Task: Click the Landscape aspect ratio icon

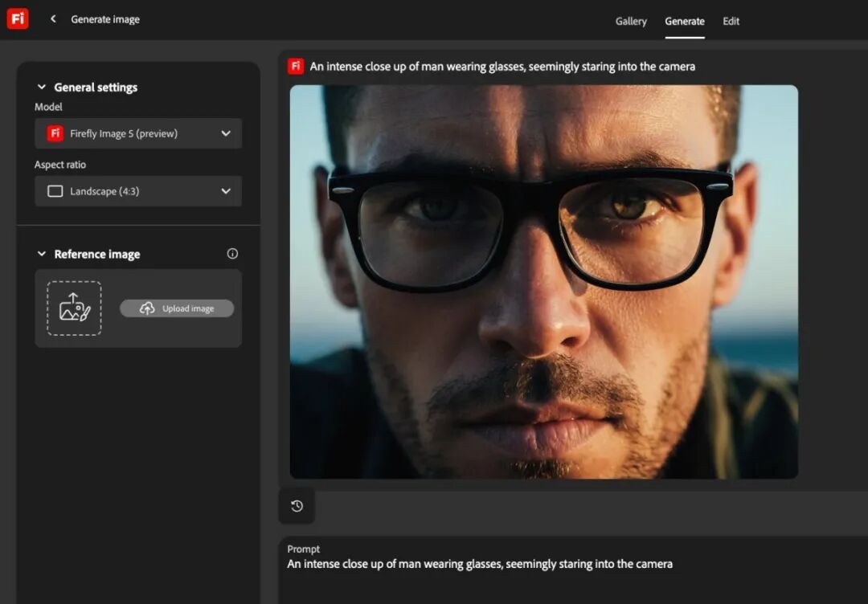Action: coord(55,191)
